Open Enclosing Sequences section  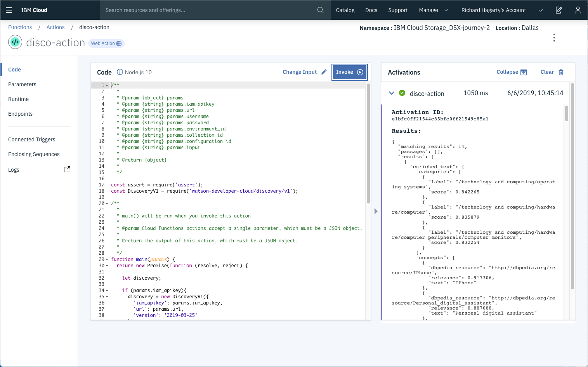[34, 154]
